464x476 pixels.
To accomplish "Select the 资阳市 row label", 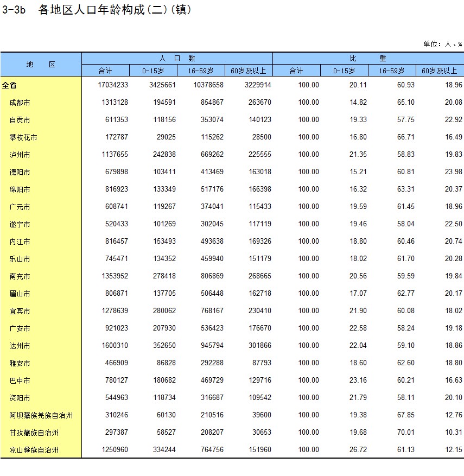I will [x=20, y=398].
